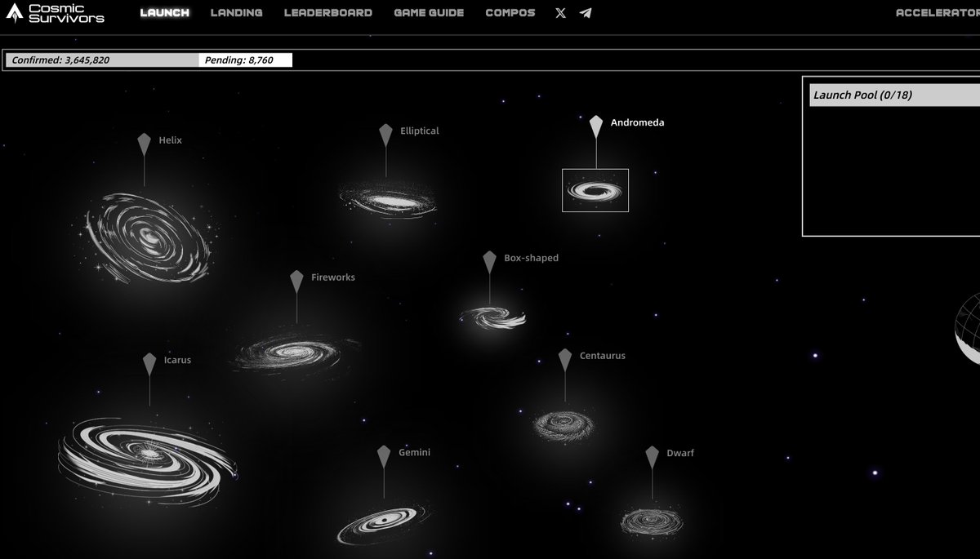Click the Confirmed 3,645,820 progress segment
The height and width of the screenshot is (559, 980).
[102, 60]
